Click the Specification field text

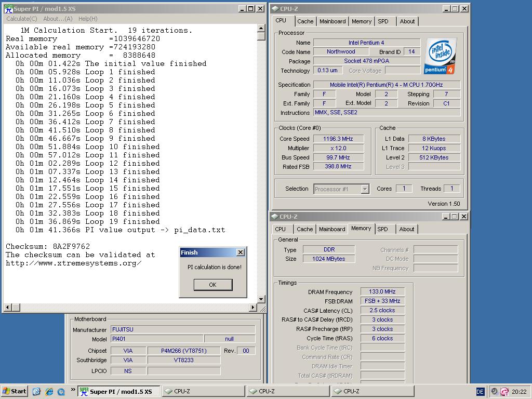tap(387, 85)
